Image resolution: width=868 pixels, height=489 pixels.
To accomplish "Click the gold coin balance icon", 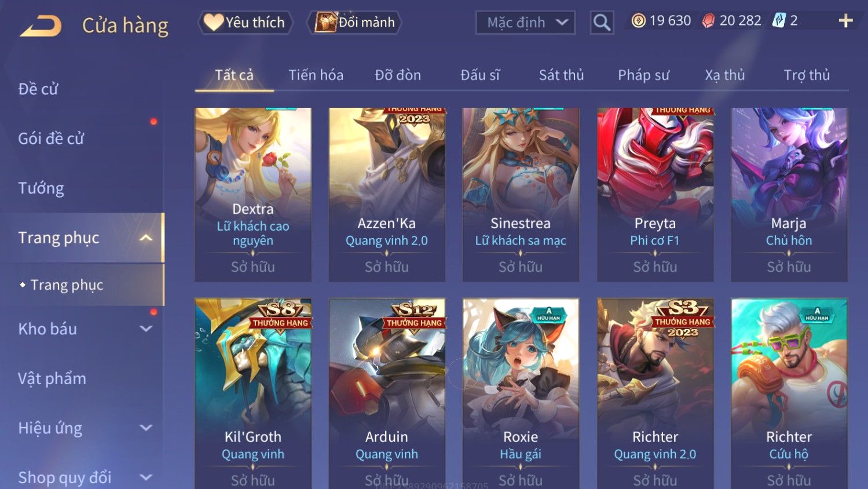I will pos(638,21).
